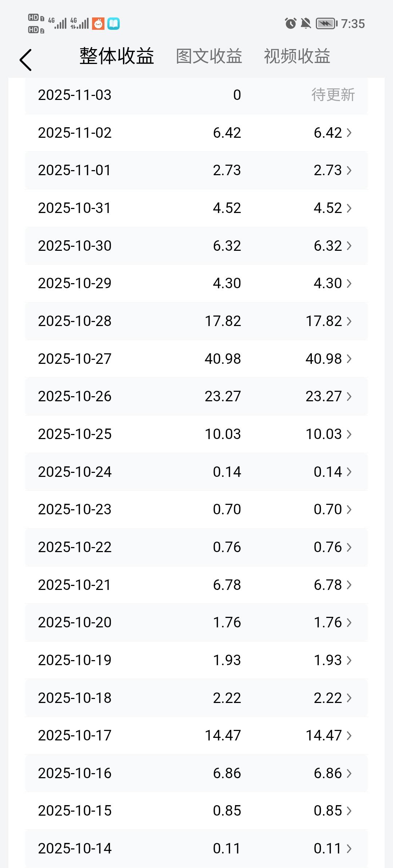
Task: Select the 整体收益 tab
Action: pyautogui.click(x=117, y=56)
